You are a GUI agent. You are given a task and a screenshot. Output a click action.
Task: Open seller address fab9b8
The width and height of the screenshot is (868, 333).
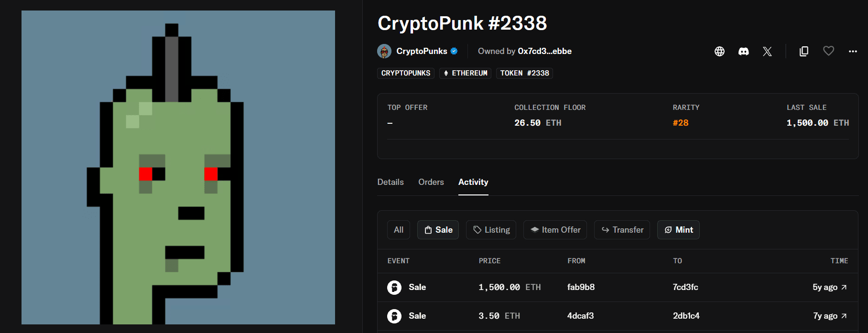tap(581, 287)
